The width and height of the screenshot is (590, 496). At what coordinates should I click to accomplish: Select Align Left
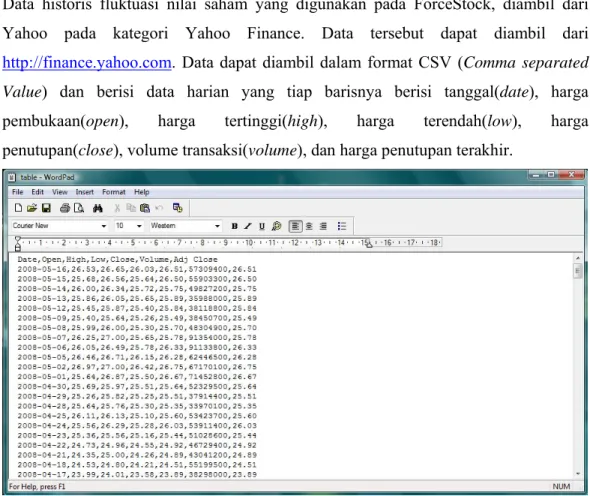[x=295, y=226]
